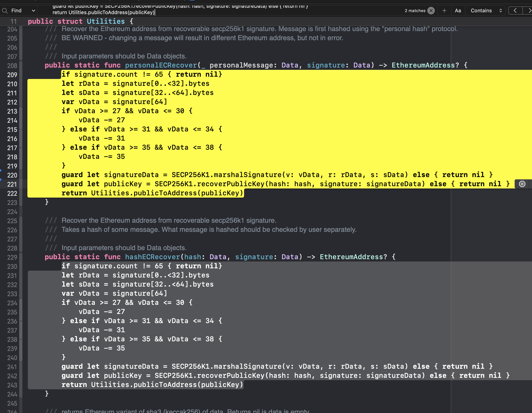Click the 'hash' parameter name on line 229

(193, 257)
